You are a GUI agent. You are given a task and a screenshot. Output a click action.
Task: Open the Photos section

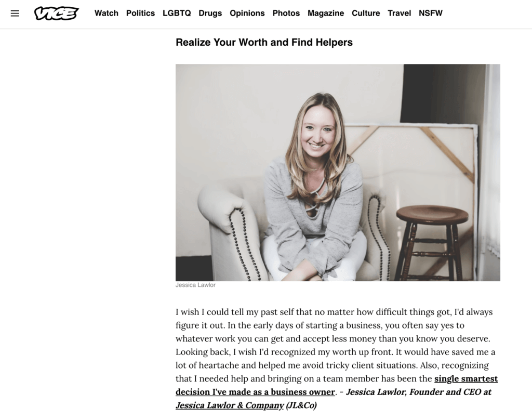coord(286,13)
